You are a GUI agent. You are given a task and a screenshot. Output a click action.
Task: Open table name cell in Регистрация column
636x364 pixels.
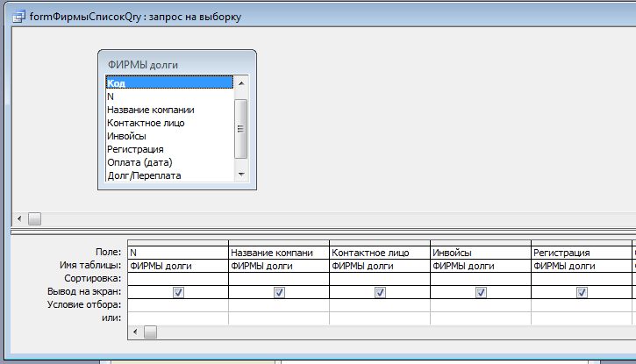(582, 266)
